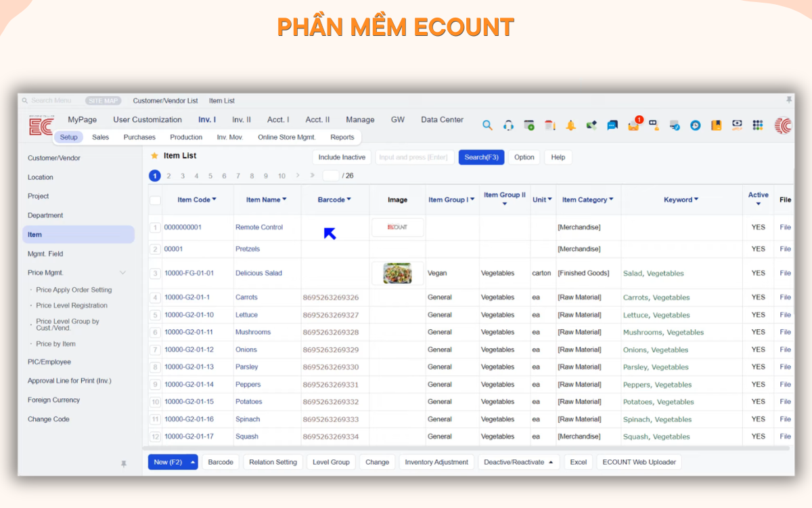
Task: Open the Barcode column dropdown
Action: [x=349, y=200]
